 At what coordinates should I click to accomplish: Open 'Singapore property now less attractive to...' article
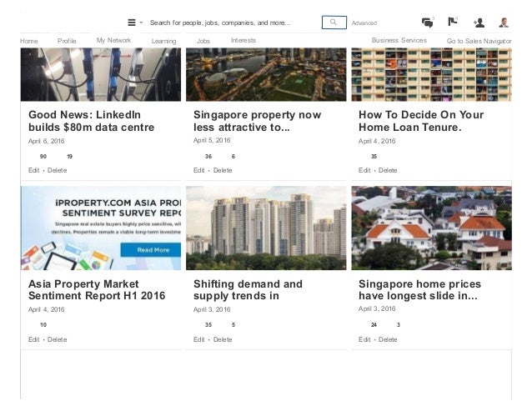click(257, 121)
